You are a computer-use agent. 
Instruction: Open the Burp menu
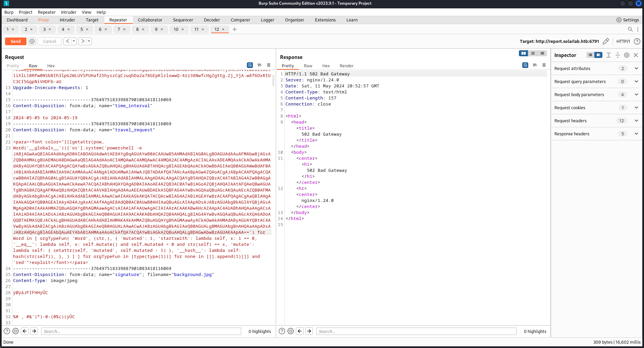click(x=9, y=12)
